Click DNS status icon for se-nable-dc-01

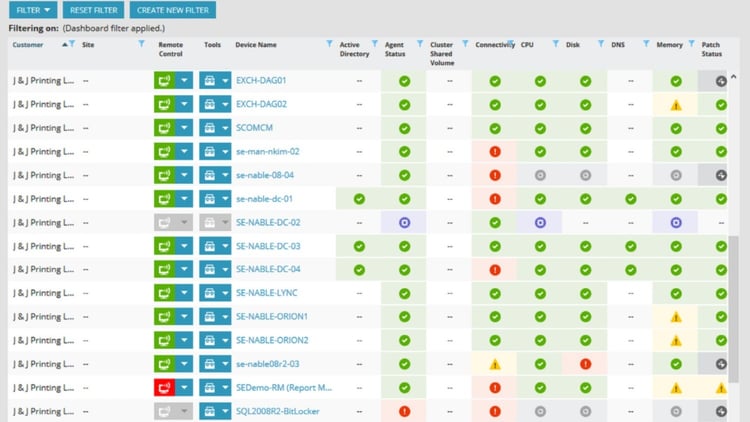coord(631,199)
